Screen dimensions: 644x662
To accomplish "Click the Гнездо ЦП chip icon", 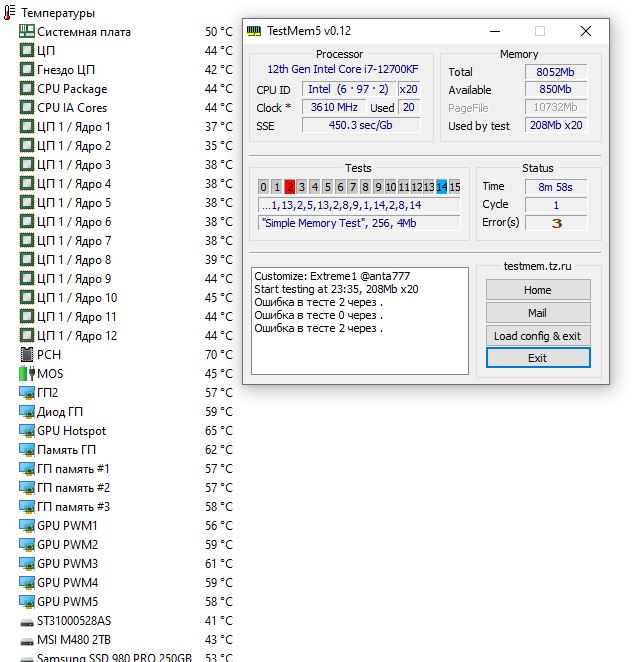I will point(27,69).
